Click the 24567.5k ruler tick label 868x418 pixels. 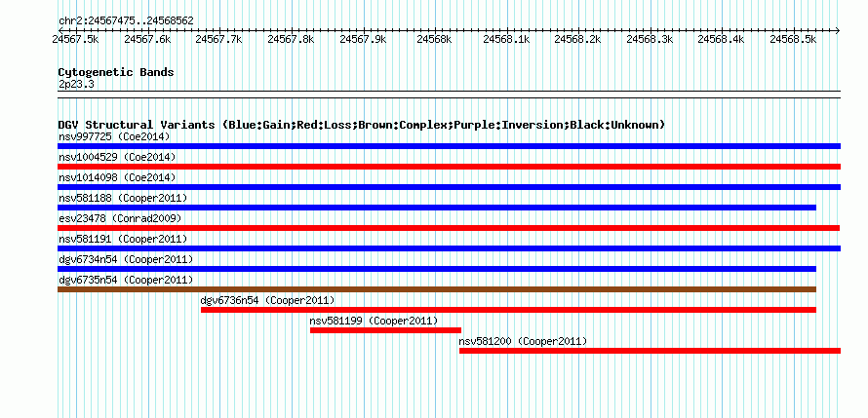pyautogui.click(x=75, y=39)
